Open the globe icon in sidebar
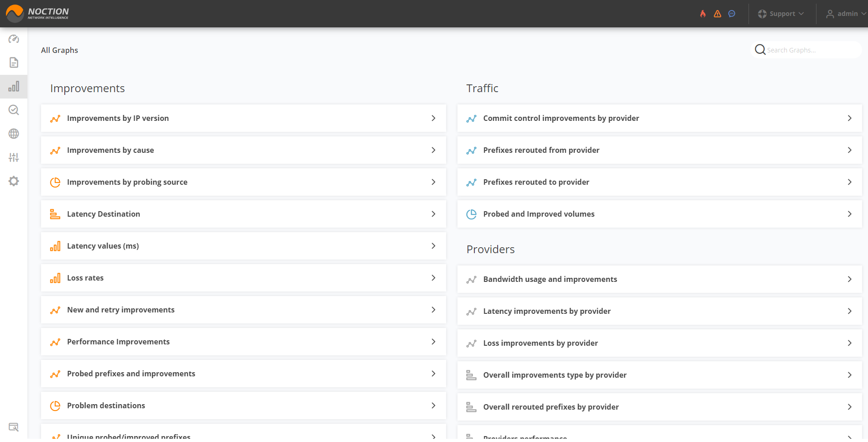The image size is (868, 442). [14, 134]
